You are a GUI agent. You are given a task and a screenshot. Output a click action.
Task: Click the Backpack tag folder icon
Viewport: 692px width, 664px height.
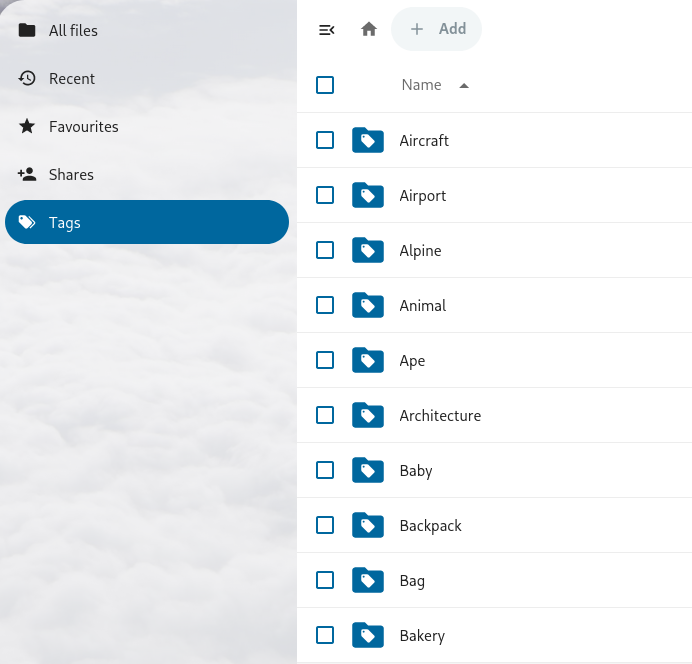pyautogui.click(x=368, y=526)
